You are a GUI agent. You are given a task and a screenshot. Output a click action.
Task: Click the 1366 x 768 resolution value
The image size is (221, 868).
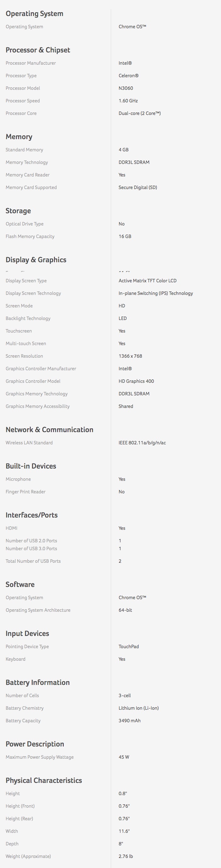click(130, 356)
